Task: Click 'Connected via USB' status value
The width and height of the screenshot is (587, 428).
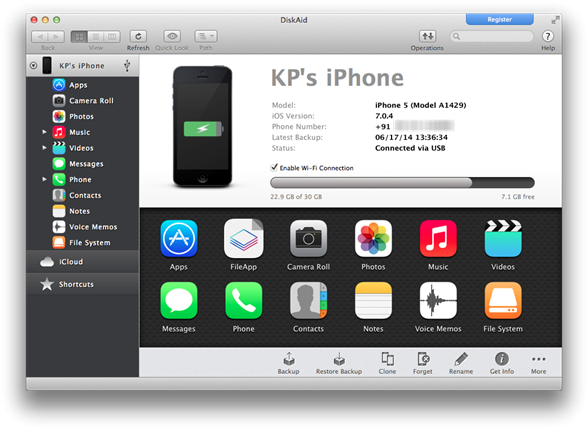Action: point(410,148)
